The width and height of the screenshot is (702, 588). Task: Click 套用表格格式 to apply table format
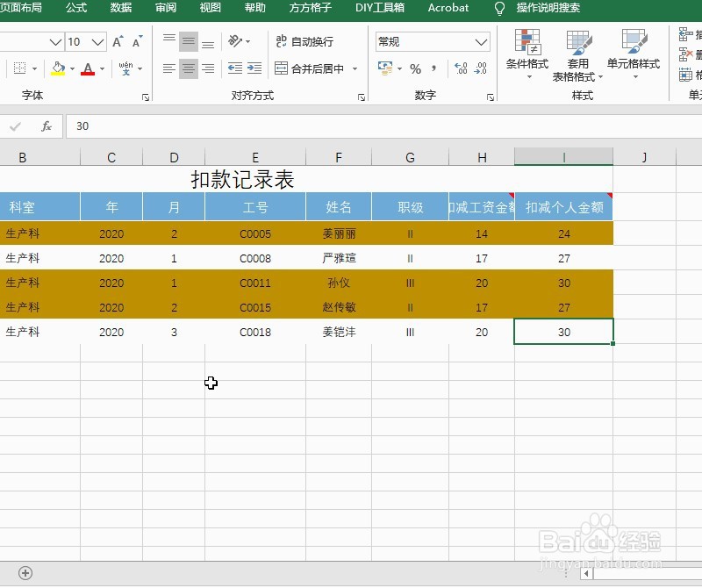pyautogui.click(x=577, y=54)
